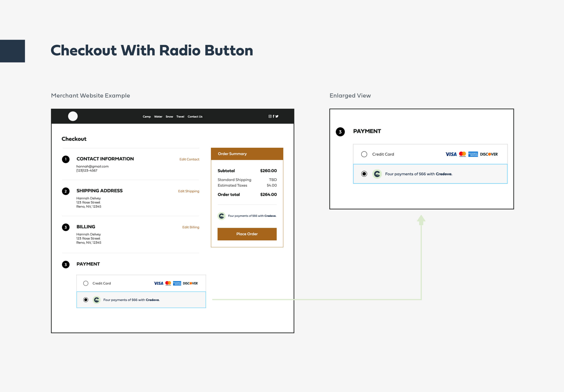The width and height of the screenshot is (564, 392).
Task: Click the Edit Contact link
Action: [x=189, y=159]
